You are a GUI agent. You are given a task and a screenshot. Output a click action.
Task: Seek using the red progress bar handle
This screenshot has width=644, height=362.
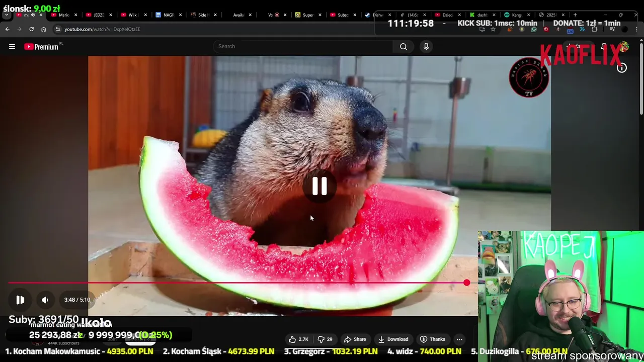[466, 283]
